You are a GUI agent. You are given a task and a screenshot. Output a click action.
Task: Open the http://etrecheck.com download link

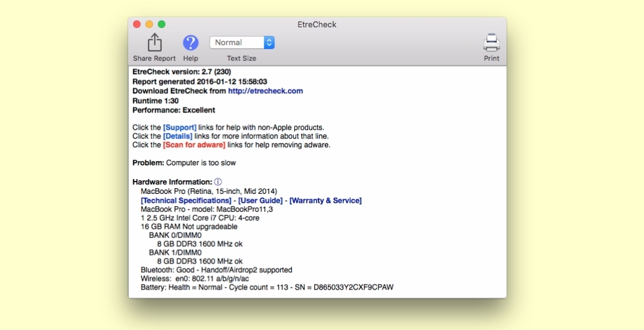click(x=265, y=91)
